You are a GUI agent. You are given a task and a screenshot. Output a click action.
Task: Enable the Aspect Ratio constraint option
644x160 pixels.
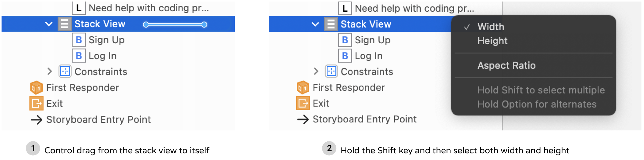506,65
